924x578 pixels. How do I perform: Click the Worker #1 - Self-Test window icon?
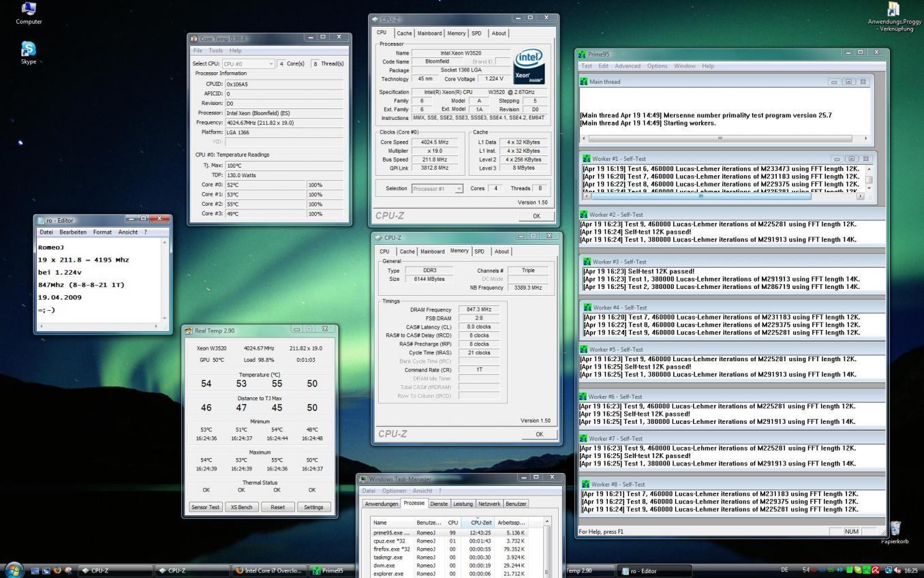click(587, 158)
